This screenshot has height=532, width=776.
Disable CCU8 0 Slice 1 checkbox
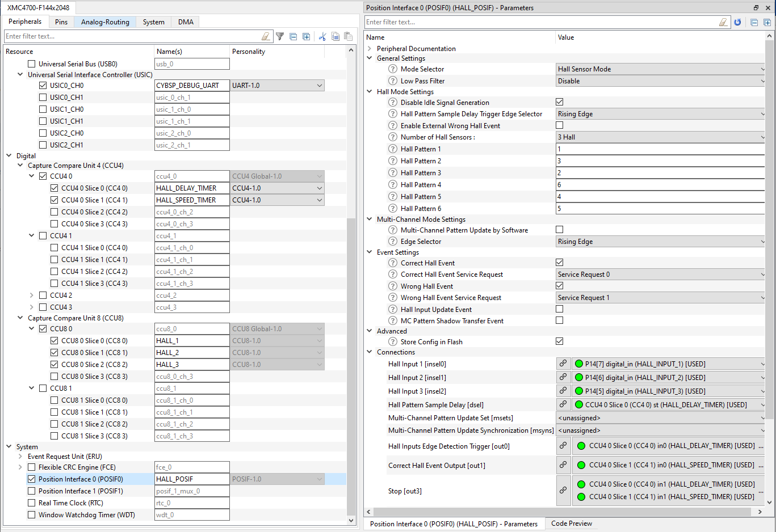(54, 353)
